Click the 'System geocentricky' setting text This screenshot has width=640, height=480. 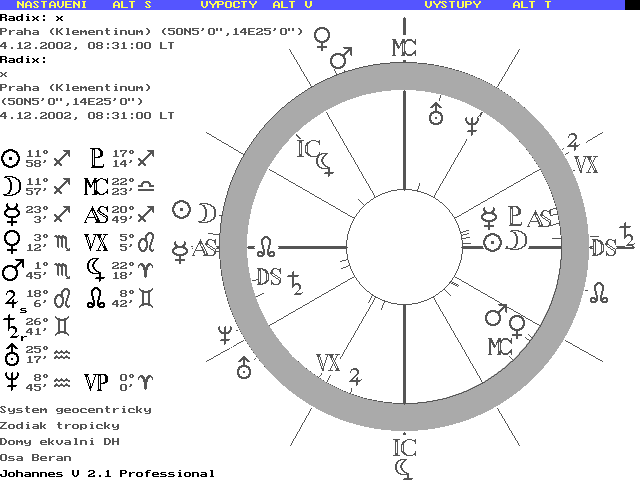[76, 410]
